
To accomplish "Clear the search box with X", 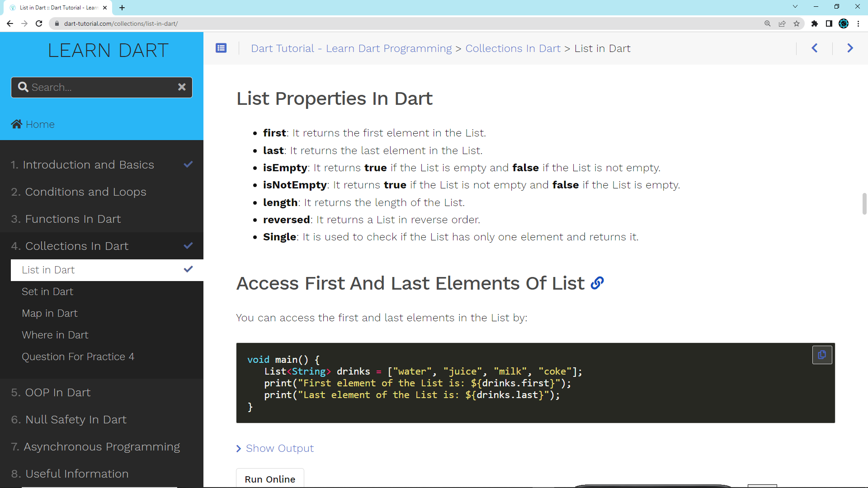I will 182,87.
